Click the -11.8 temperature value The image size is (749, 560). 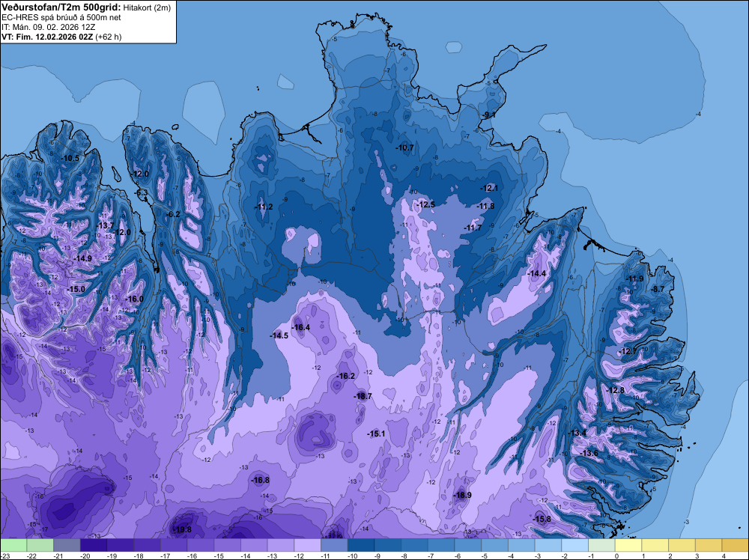(x=485, y=206)
